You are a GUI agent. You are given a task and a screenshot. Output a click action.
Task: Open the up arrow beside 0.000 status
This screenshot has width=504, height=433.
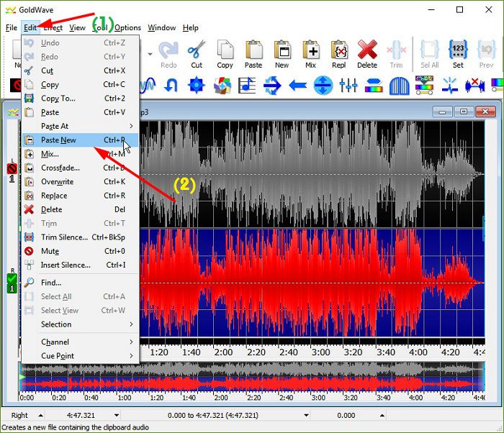point(382,415)
